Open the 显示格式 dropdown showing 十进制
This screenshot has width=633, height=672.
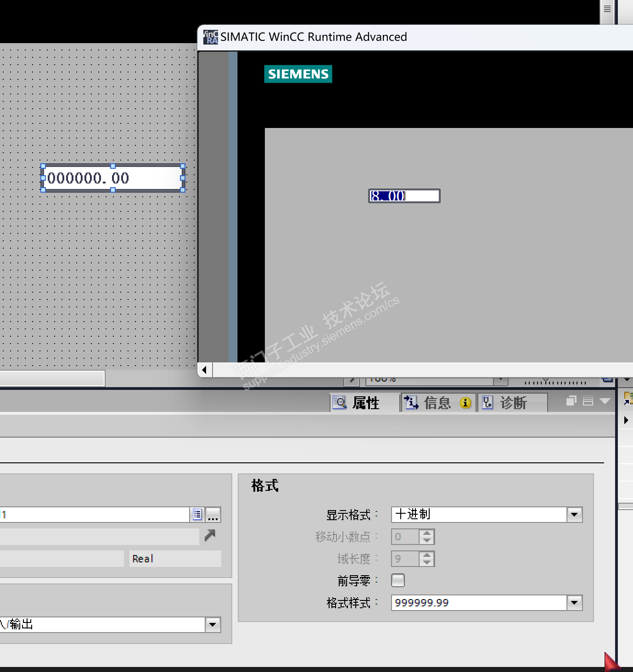(x=574, y=515)
